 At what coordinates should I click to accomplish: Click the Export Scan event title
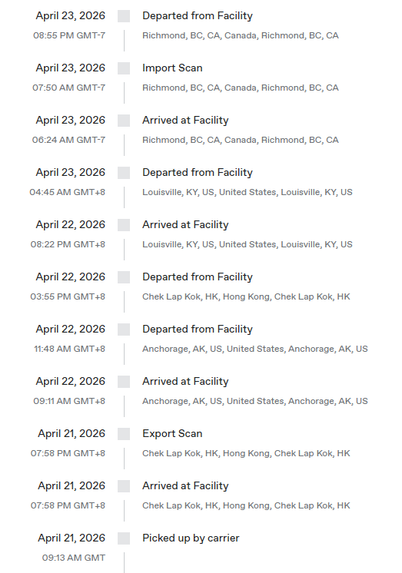click(x=172, y=433)
